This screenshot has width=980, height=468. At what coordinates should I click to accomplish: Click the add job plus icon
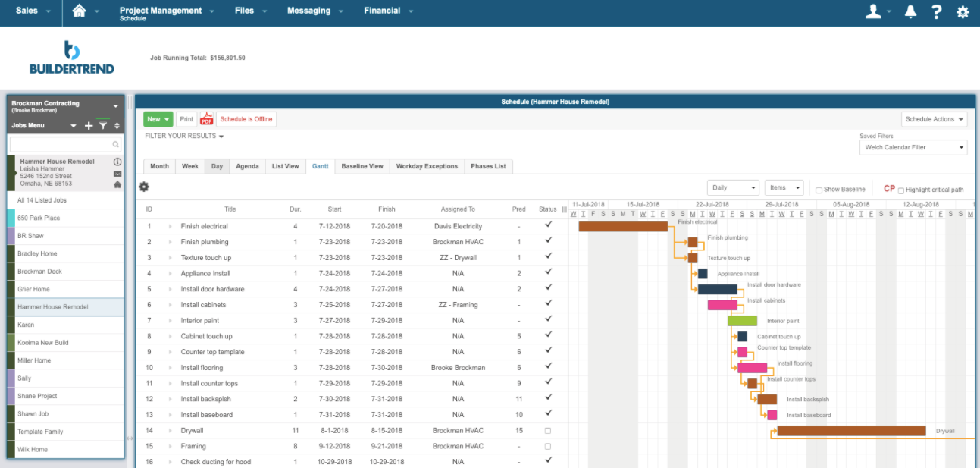[x=88, y=125]
